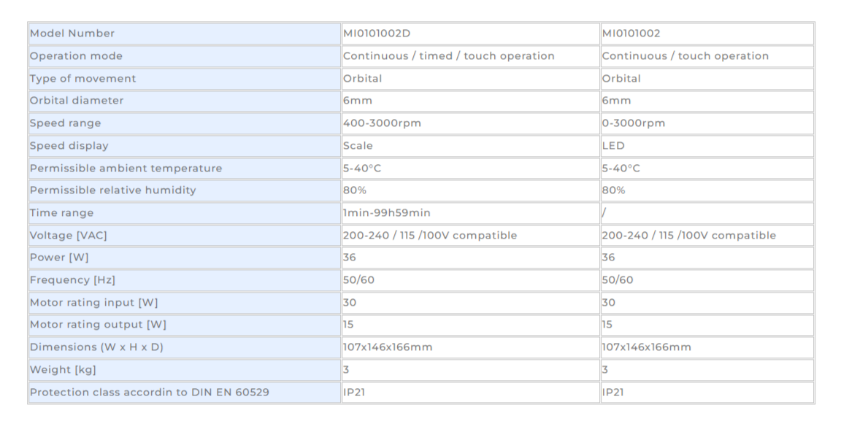Click the Weight [kg] row label
The height and width of the screenshot is (429, 868).
click(185, 370)
